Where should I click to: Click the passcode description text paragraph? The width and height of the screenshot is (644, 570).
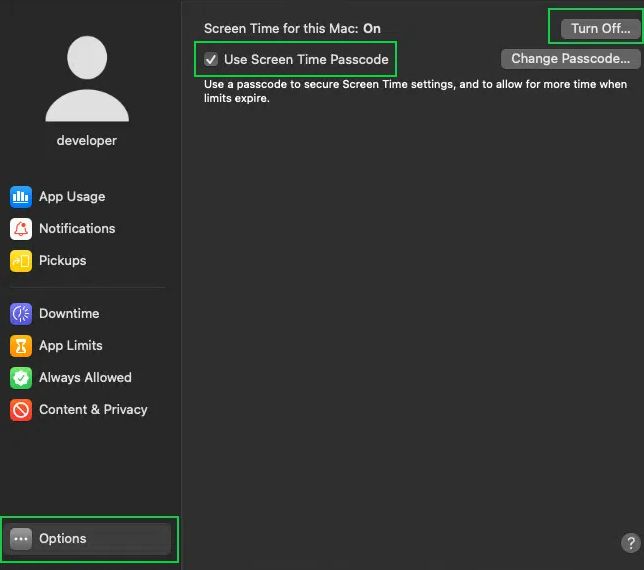pos(415,91)
